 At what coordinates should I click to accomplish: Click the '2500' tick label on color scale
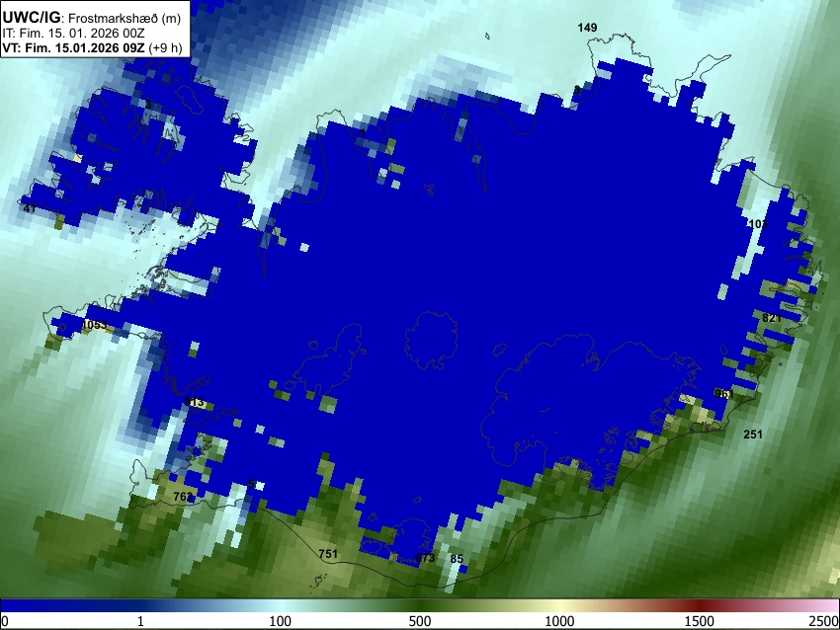coord(824,621)
